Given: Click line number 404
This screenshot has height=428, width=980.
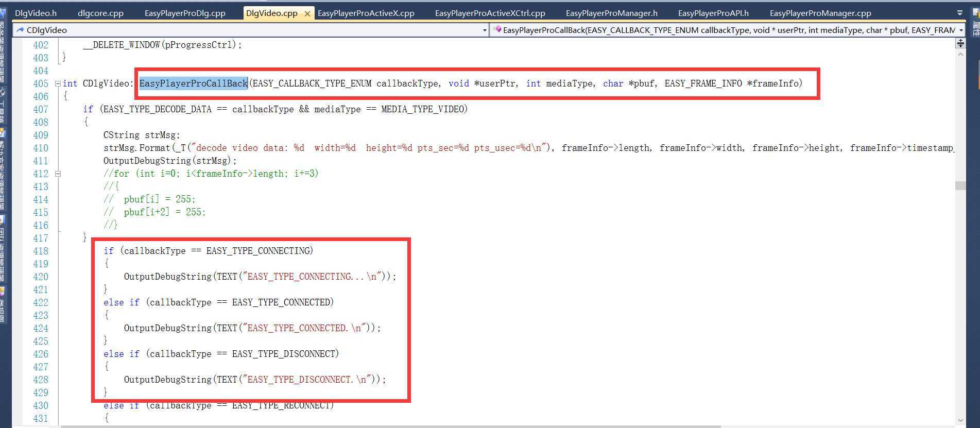Looking at the screenshot, I should coord(41,71).
